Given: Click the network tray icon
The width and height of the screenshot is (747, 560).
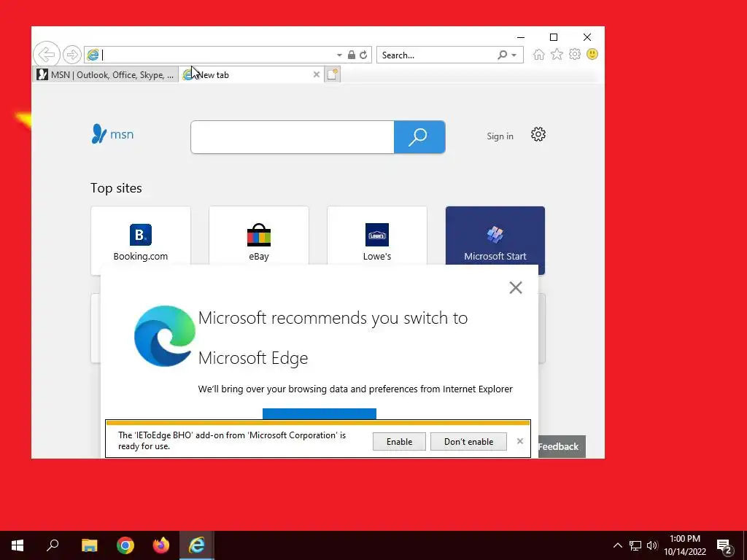Looking at the screenshot, I should click(x=635, y=545).
